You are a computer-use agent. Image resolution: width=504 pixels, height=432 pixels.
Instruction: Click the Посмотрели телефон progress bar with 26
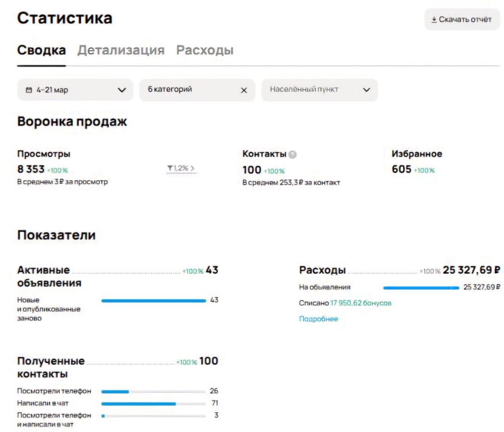(x=154, y=392)
